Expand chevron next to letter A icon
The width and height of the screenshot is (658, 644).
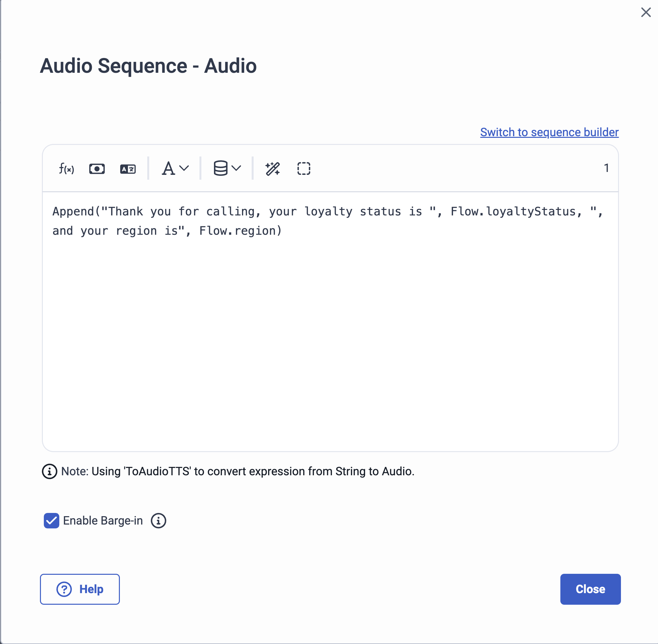point(184,168)
